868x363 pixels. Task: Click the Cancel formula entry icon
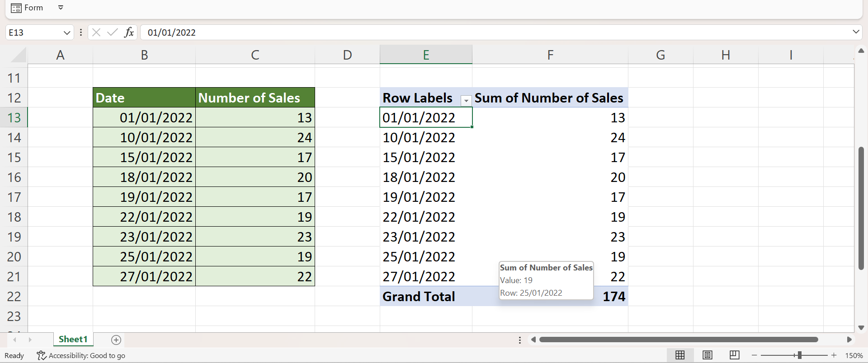tap(96, 33)
